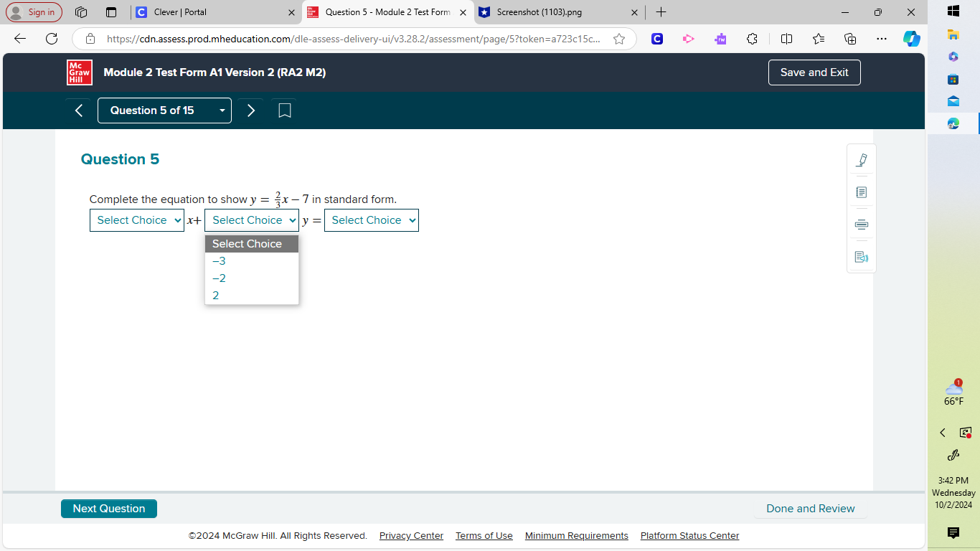Open File Explorer from the taskbar
This screenshot has height=551, width=980.
pos(953,34)
